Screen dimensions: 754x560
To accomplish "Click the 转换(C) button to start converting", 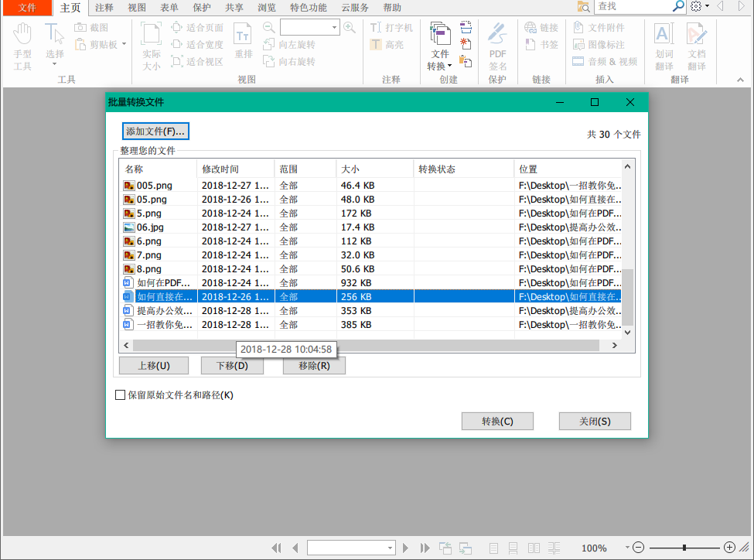I will tap(497, 421).
